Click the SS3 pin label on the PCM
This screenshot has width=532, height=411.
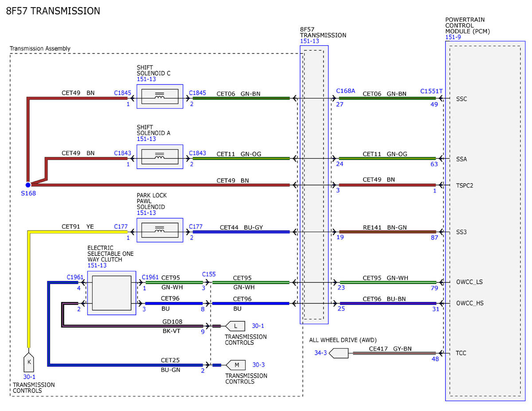click(x=462, y=232)
